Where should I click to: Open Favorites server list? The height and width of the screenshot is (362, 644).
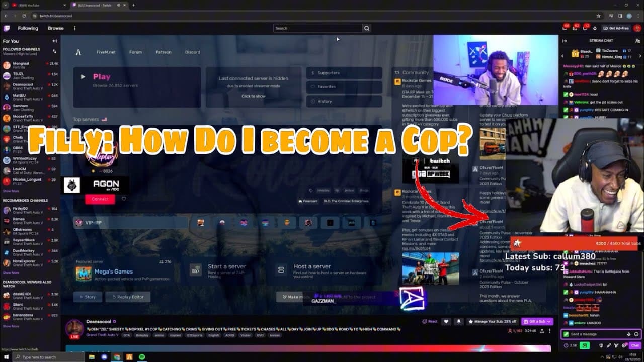click(x=344, y=87)
